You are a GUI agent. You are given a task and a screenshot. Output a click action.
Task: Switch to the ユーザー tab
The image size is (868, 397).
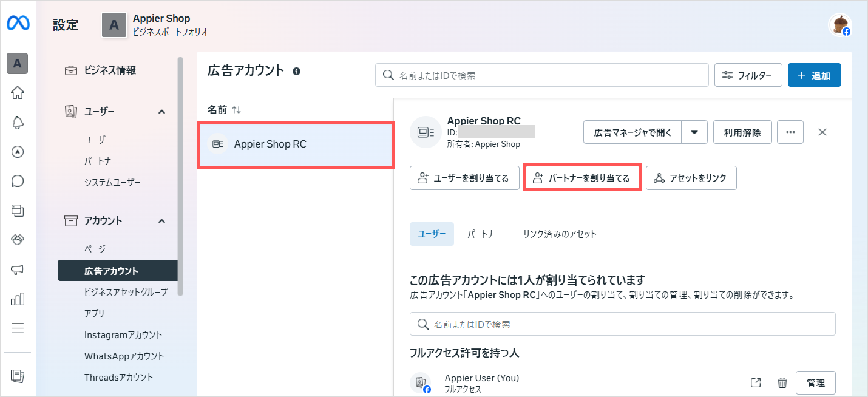[432, 234]
